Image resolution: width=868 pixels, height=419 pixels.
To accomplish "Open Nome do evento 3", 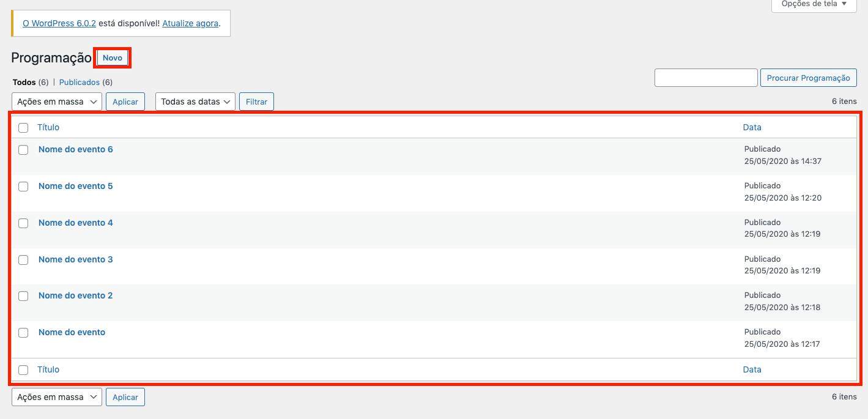I will tap(75, 259).
